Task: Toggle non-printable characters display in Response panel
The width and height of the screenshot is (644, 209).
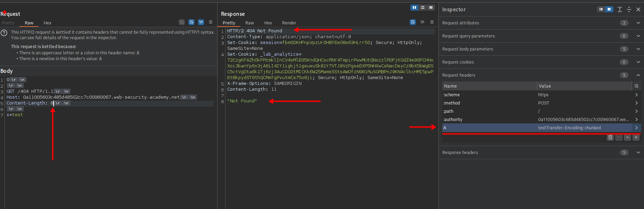Action: [x=422, y=22]
